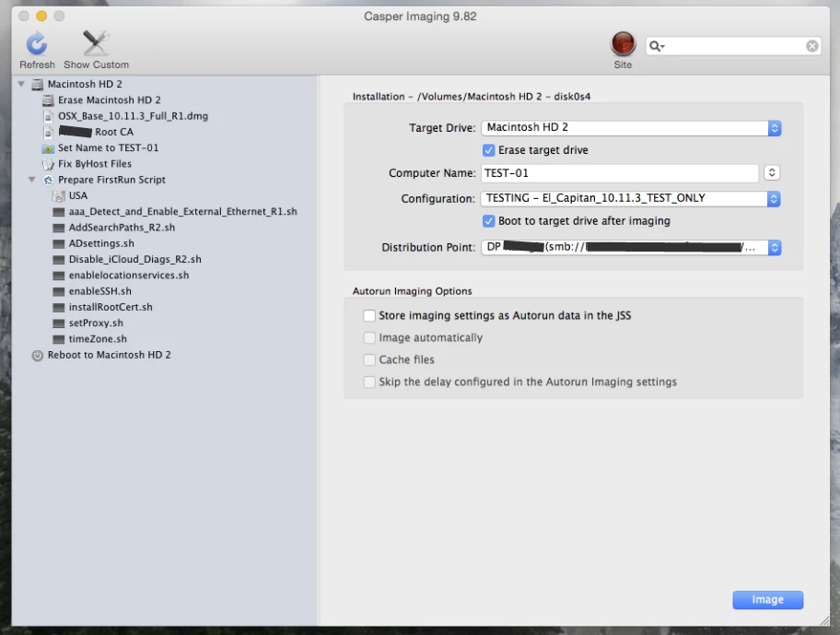The width and height of the screenshot is (840, 635).
Task: Click in the Computer Name field
Action: [x=620, y=173]
